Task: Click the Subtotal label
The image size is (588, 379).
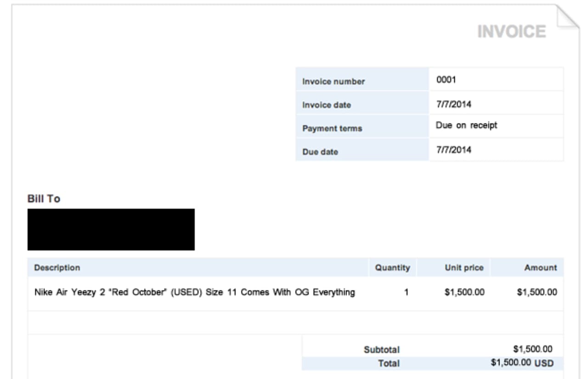Action: point(381,350)
